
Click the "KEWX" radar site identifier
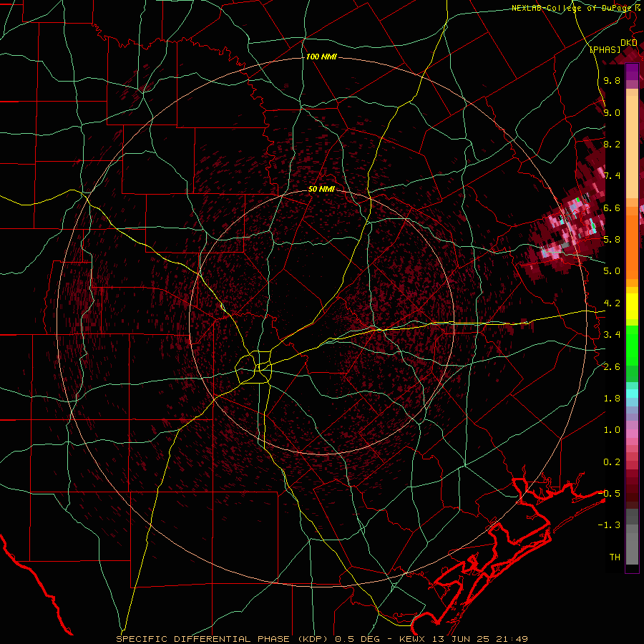pyautogui.click(x=412, y=639)
